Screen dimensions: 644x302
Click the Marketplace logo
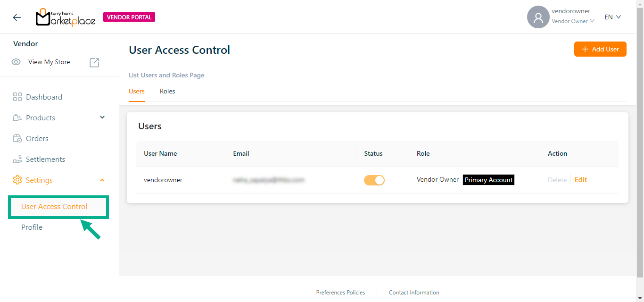(x=66, y=17)
